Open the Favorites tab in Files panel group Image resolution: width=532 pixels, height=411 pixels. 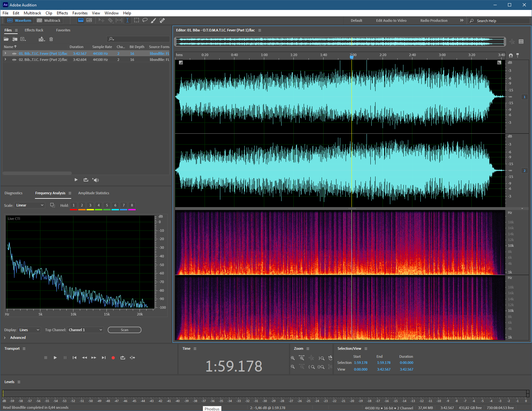(63, 30)
